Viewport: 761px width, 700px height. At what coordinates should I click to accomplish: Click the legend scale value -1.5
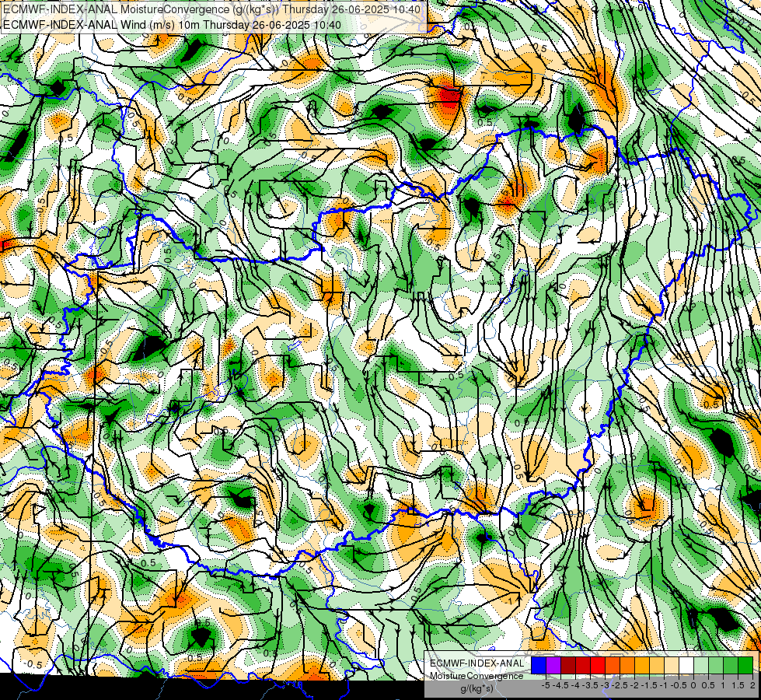649,685
